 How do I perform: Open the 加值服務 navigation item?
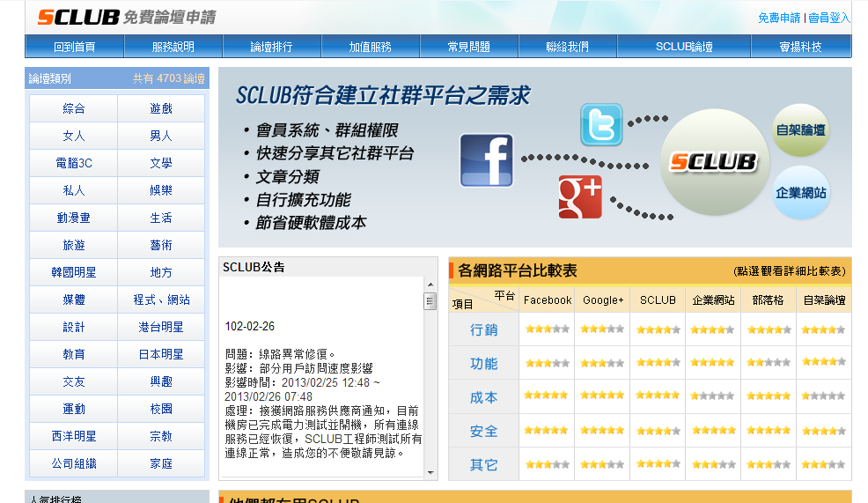pyautogui.click(x=371, y=47)
